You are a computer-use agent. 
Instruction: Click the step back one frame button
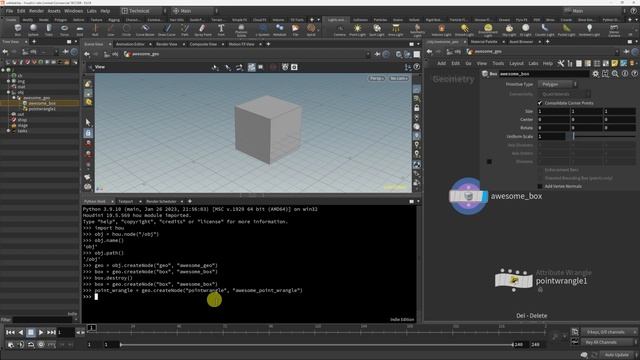[x=79, y=333]
